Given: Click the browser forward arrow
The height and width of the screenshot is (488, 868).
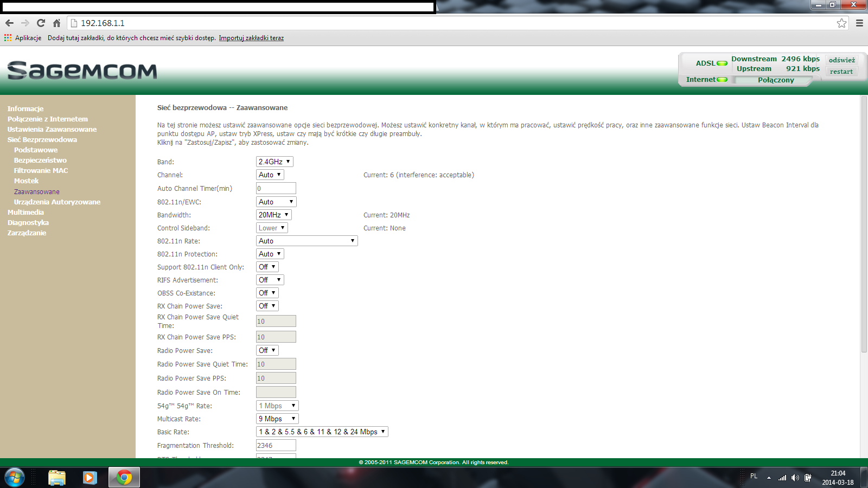Looking at the screenshot, I should coord(25,23).
